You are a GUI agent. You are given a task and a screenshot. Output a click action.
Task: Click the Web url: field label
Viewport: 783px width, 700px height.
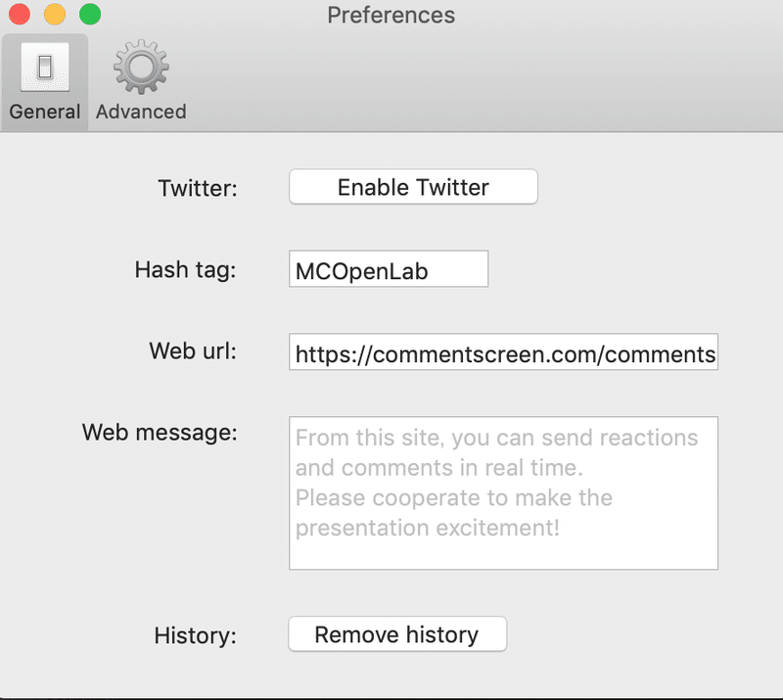pos(193,350)
